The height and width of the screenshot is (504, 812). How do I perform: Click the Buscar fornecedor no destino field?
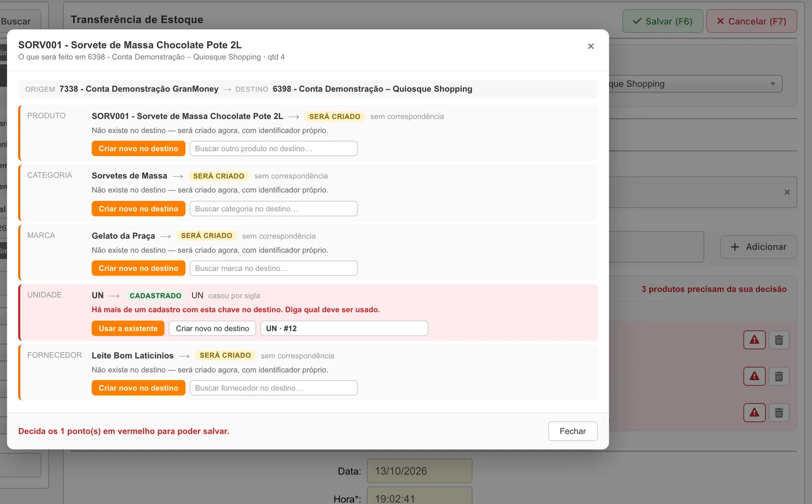click(274, 388)
